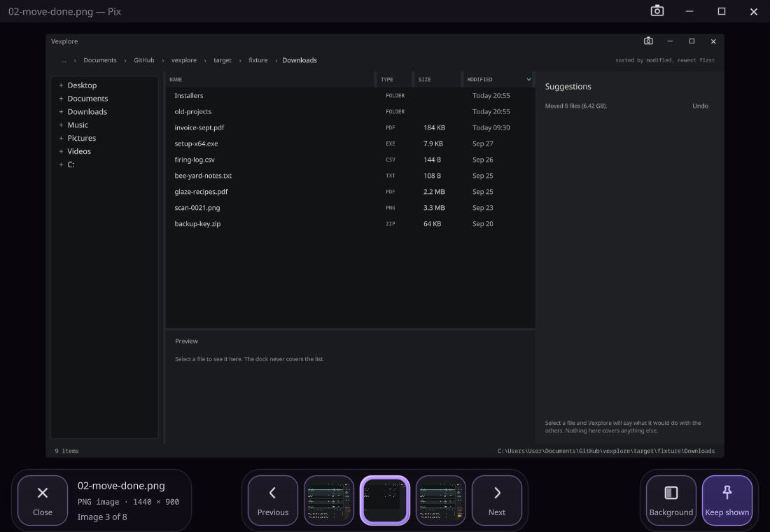Click the X Close button beside the file name
The height and width of the screenshot is (532, 770).
[x=43, y=500]
